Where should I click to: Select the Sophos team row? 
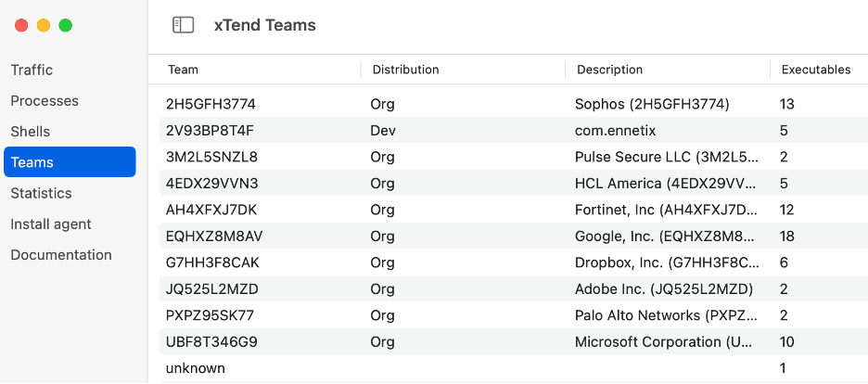[513, 104]
